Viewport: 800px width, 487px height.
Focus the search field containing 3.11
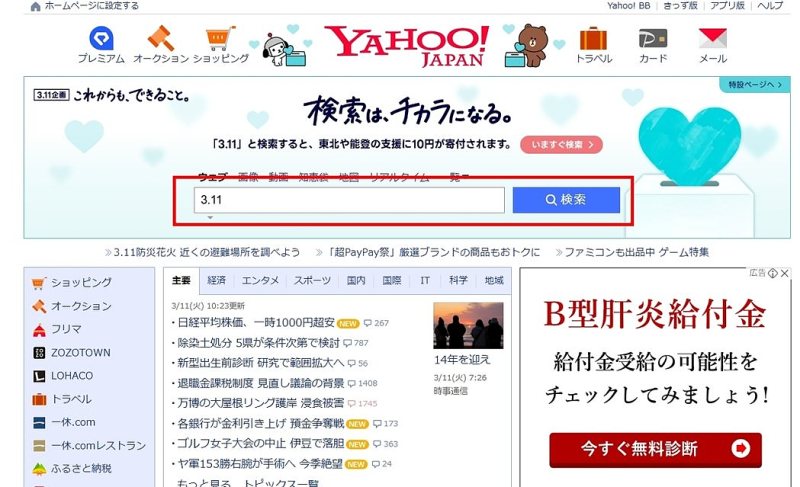349,200
